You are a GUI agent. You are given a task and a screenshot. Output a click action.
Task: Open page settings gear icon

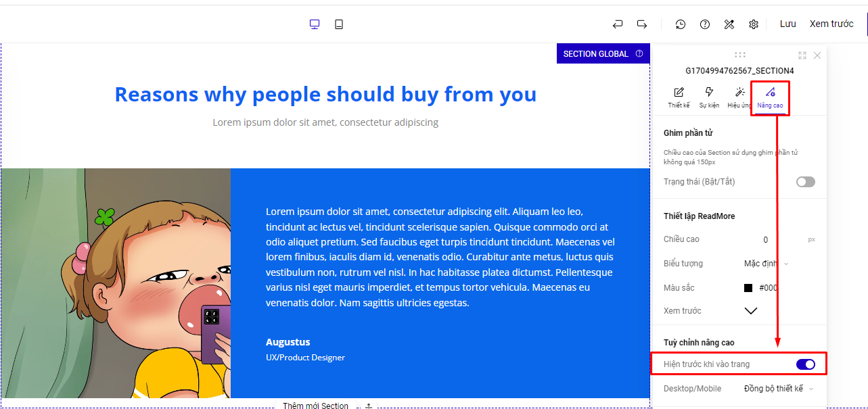pos(754,24)
